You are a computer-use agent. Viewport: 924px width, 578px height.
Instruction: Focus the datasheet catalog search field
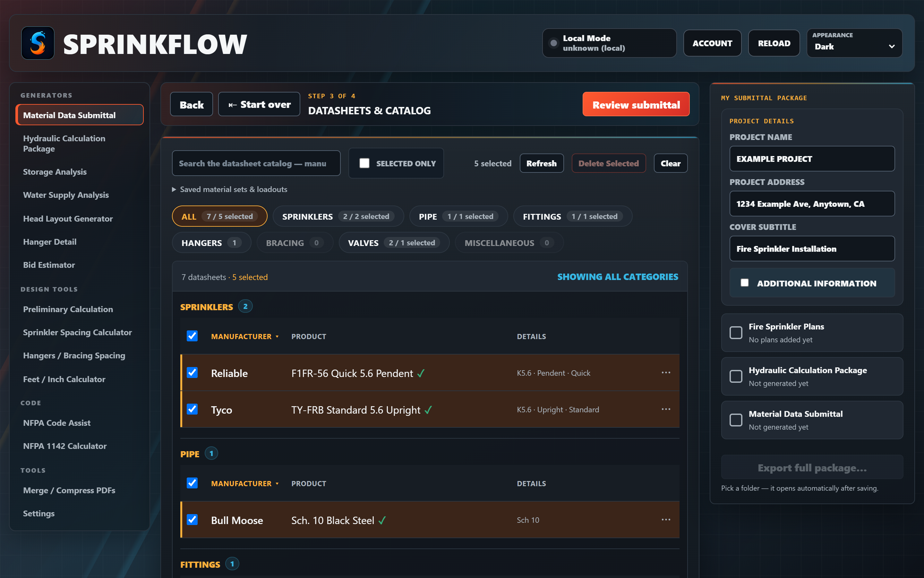coord(256,163)
